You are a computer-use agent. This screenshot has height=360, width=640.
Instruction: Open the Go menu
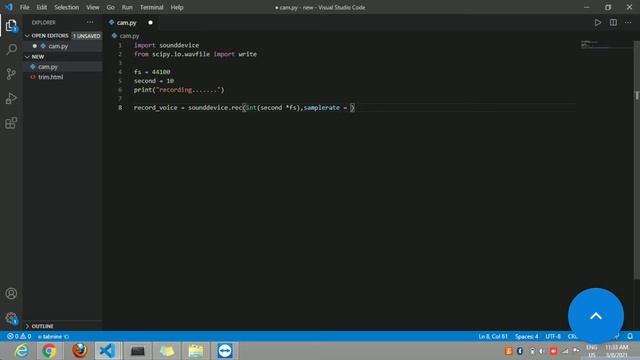pyautogui.click(x=110, y=7)
